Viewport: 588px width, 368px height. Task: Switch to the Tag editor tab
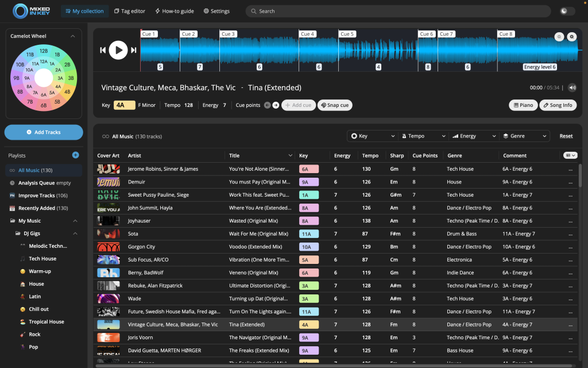(130, 11)
